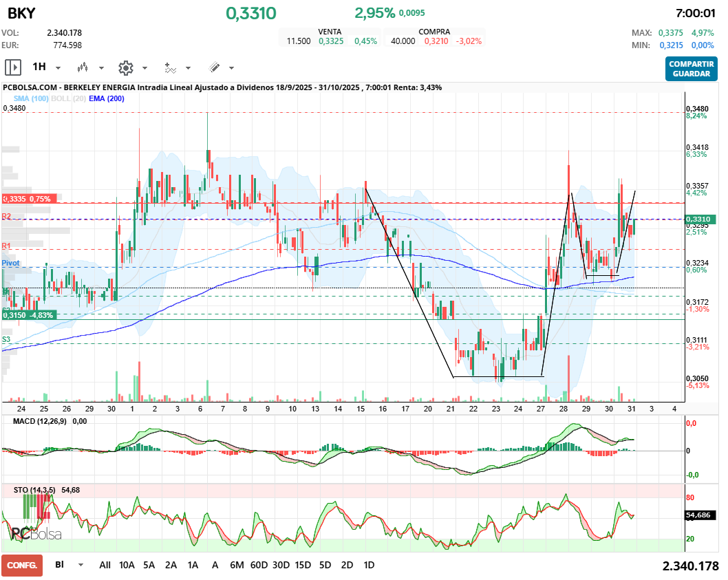Select the 30D time range
Screen dimensions: 728x580
(x=281, y=565)
